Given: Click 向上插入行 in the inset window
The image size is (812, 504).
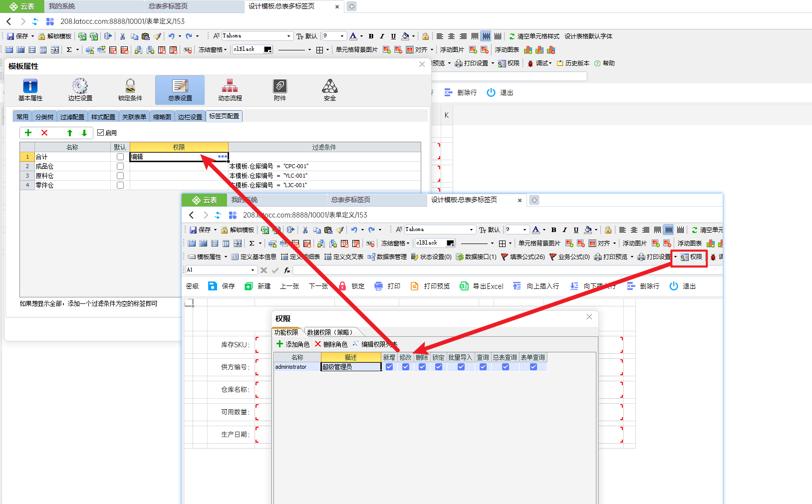Looking at the screenshot, I should pos(536,286).
